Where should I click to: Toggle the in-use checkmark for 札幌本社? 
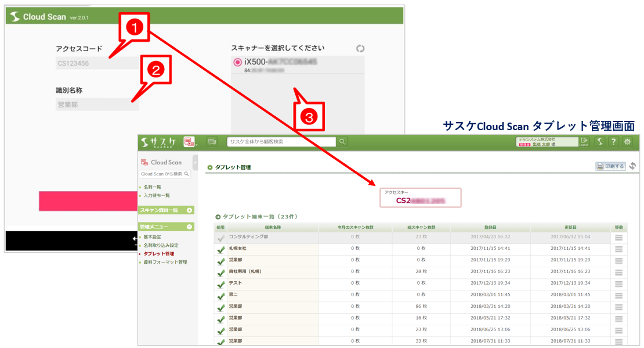coord(220,249)
